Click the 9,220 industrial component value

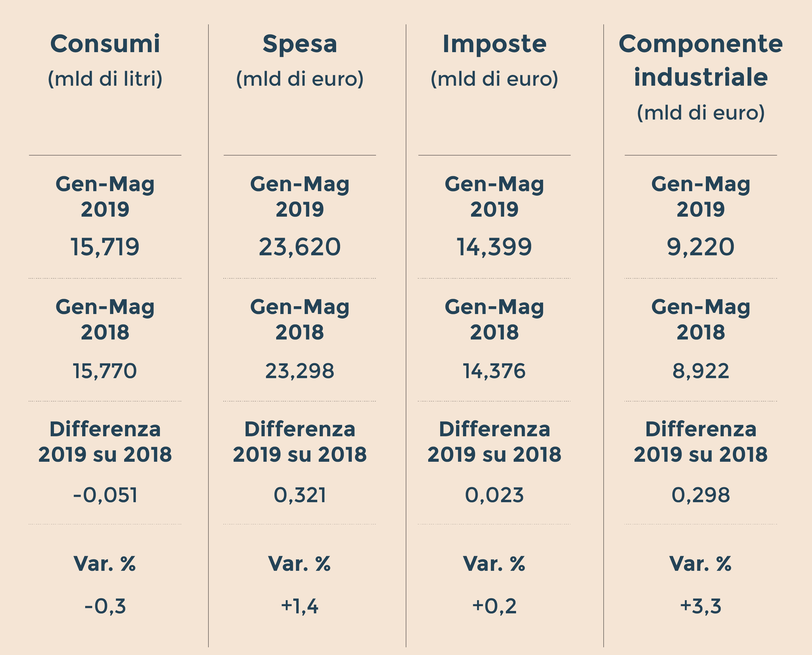(701, 247)
